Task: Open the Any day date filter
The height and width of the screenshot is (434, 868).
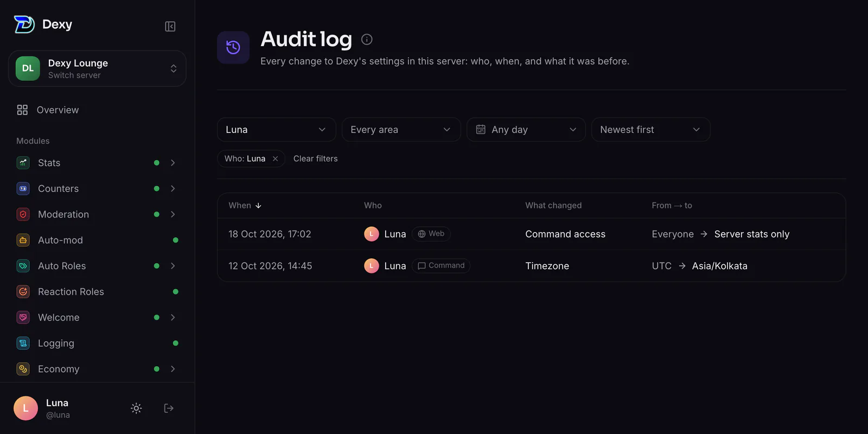Action: [x=526, y=130]
